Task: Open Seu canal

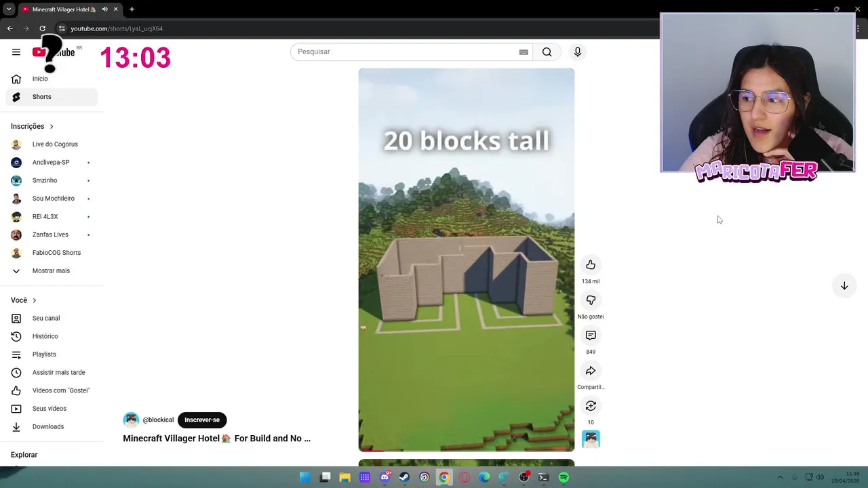Action: tap(52, 319)
